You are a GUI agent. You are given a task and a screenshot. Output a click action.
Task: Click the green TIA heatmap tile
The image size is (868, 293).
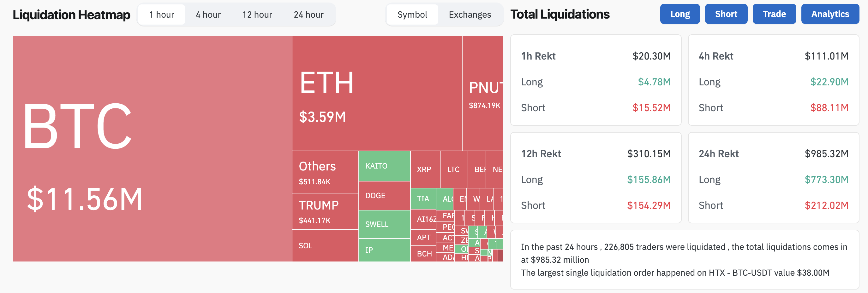click(x=423, y=199)
